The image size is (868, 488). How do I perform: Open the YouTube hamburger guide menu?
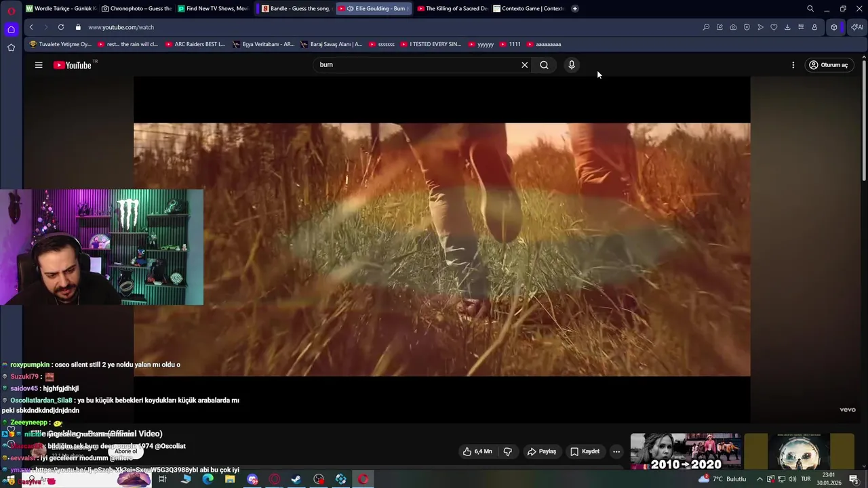coord(39,65)
